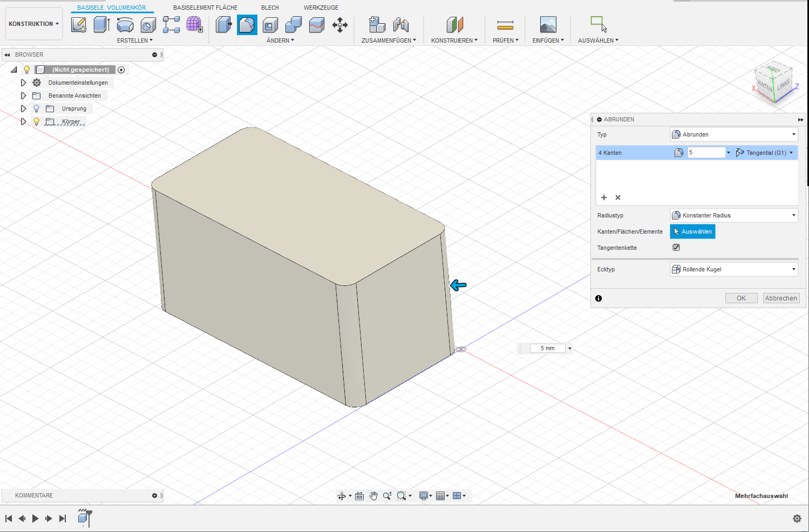This screenshot has height=532, width=809.
Task: Click the Fillet tool icon in Ändern
Action: click(247, 25)
